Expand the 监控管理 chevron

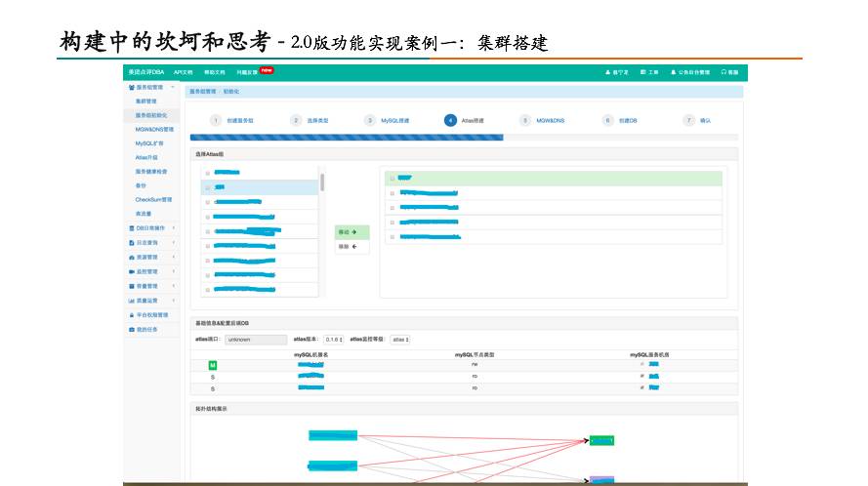[173, 271]
